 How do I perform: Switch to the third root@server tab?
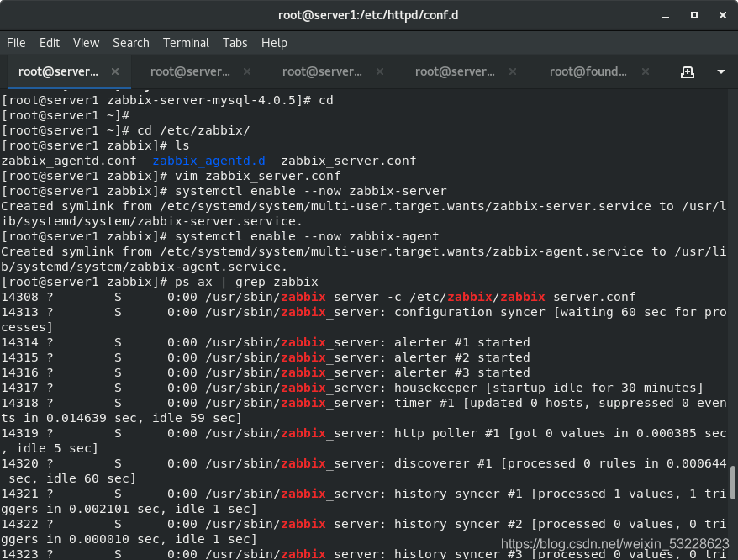pyautogui.click(x=322, y=71)
